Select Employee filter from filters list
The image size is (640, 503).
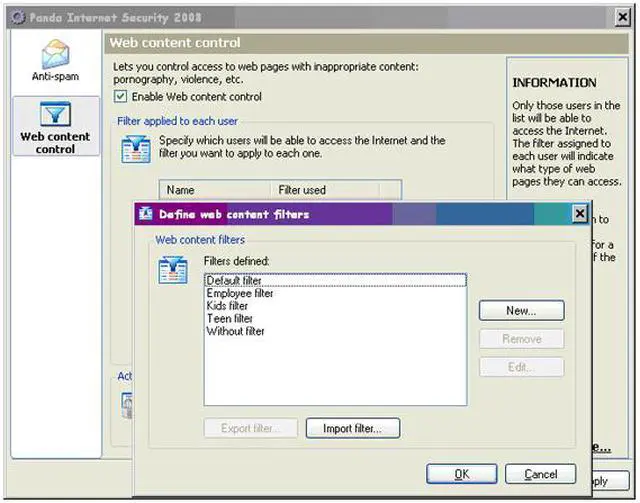click(x=240, y=294)
